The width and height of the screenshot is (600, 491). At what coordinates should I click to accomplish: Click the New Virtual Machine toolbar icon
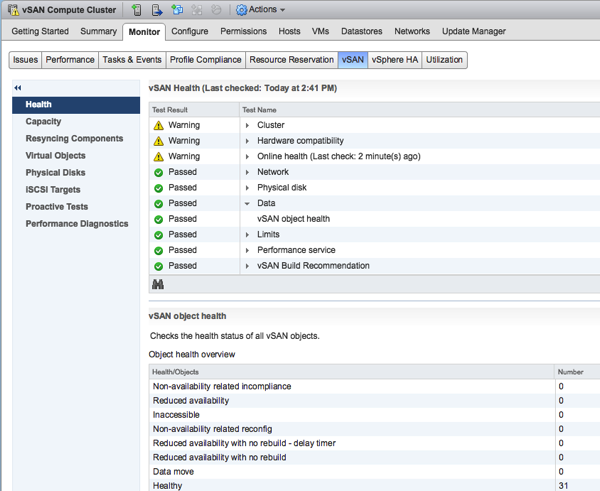click(177, 10)
